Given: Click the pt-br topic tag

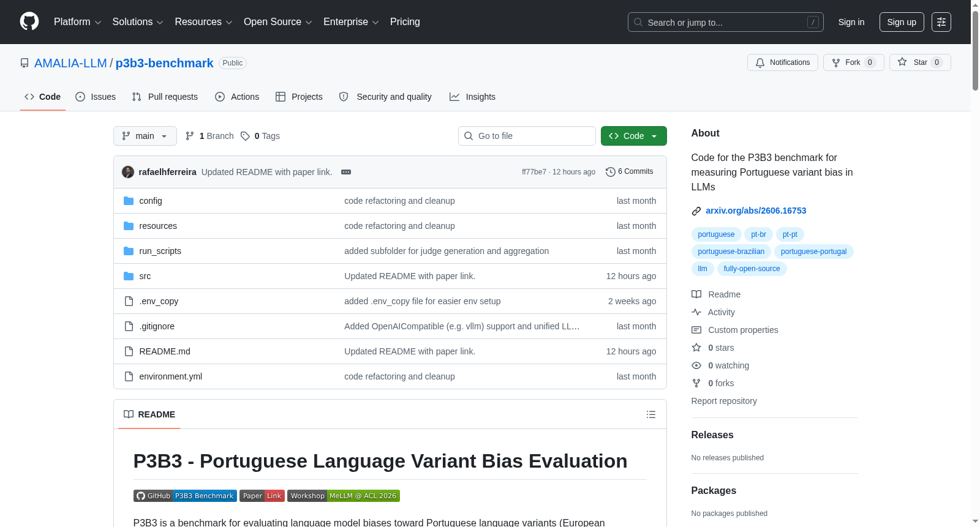Looking at the screenshot, I should pyautogui.click(x=758, y=234).
